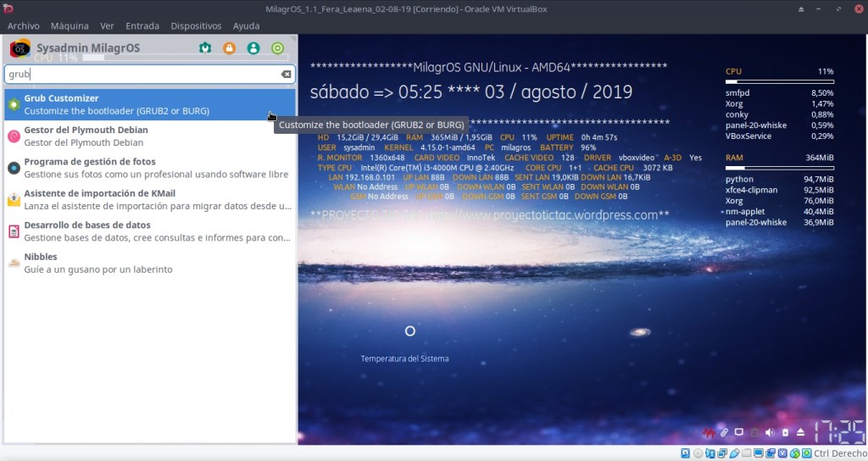Image resolution: width=868 pixels, height=461 pixels.
Task: Click the whisker menu search field
Action: click(142, 75)
